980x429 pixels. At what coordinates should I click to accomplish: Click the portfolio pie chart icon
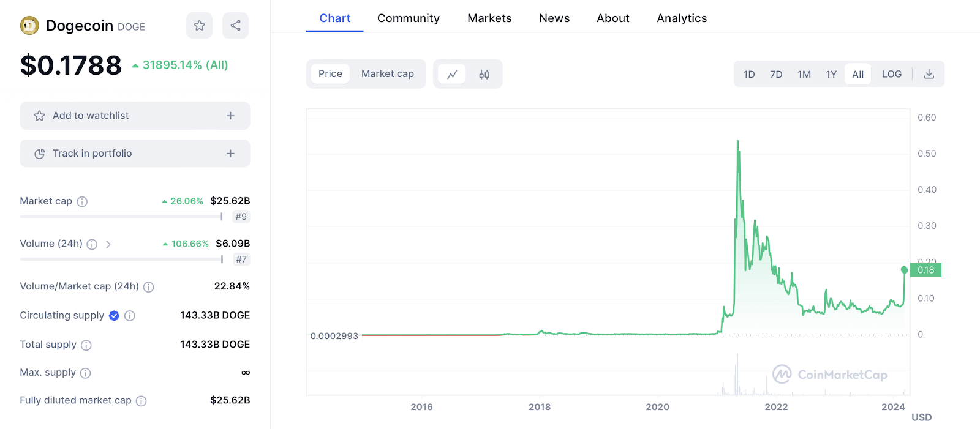point(39,154)
